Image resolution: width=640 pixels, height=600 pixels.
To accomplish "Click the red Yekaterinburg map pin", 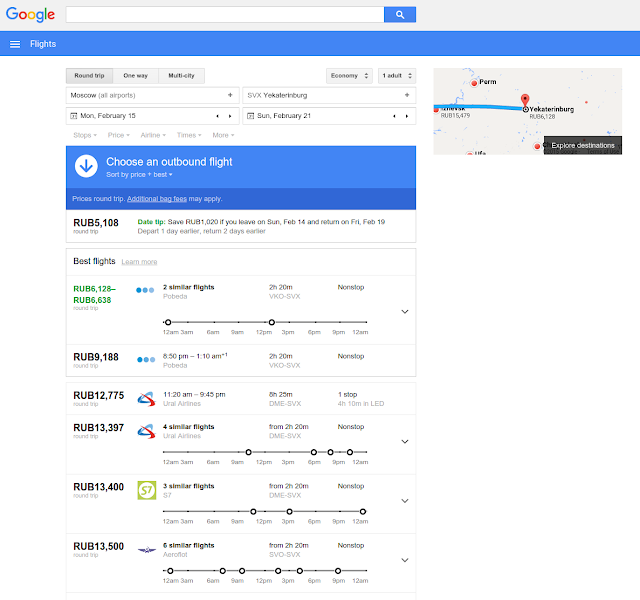I will click(525, 100).
